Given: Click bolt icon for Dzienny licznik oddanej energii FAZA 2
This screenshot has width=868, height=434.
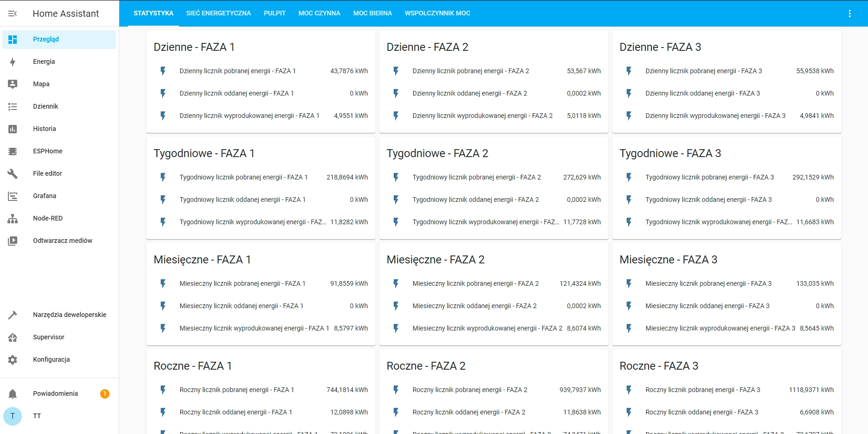Looking at the screenshot, I should (396, 93).
